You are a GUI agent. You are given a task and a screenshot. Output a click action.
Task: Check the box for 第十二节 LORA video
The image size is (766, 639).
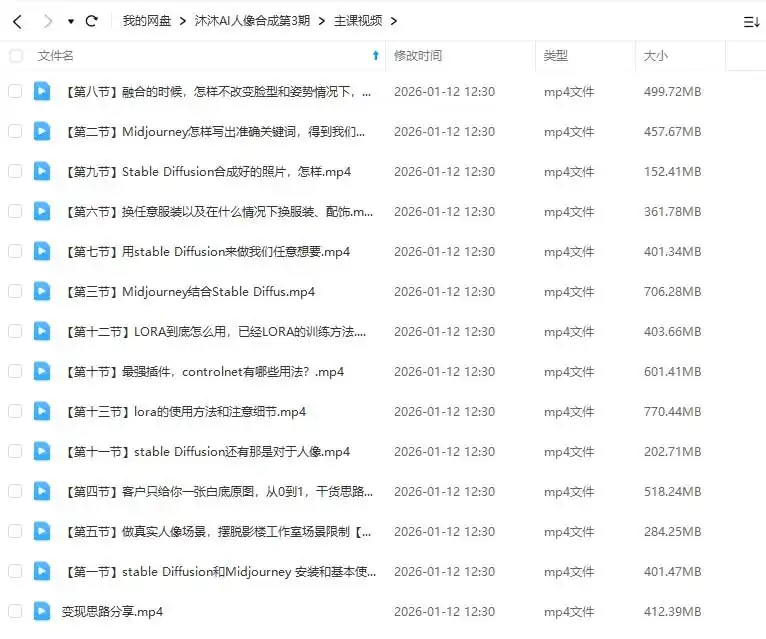[x=15, y=332]
